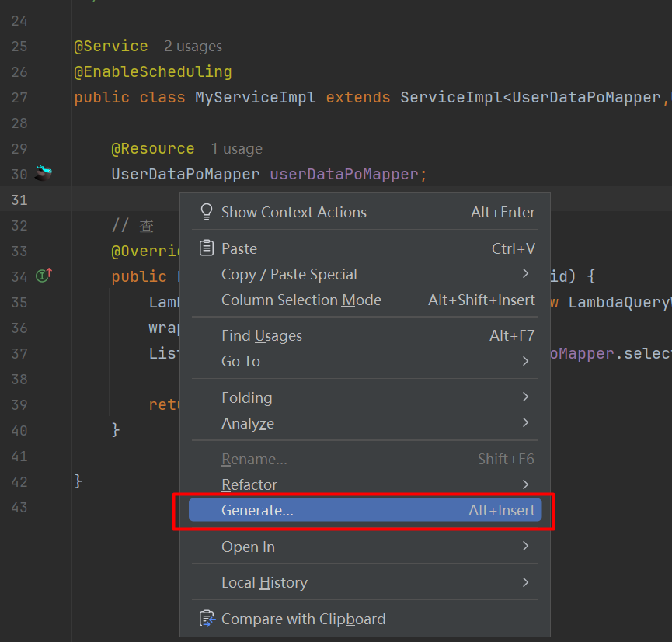
Task: Click the Paste menu item
Action: [x=364, y=248]
